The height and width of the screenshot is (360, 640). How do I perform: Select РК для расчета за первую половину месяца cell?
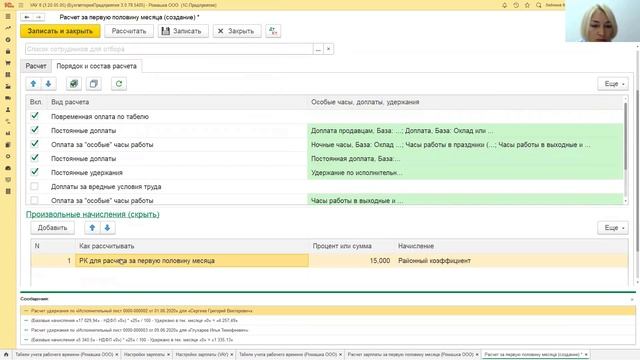[x=192, y=260]
